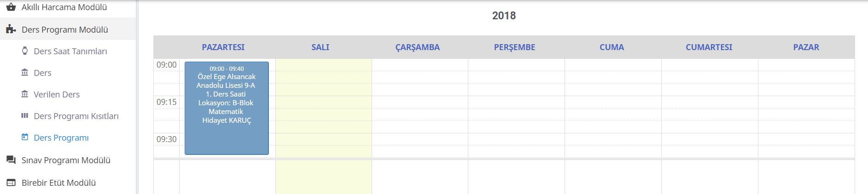Click the watch icon beside Ders Saat Tanımları
The height and width of the screenshot is (194, 868).
click(25, 51)
